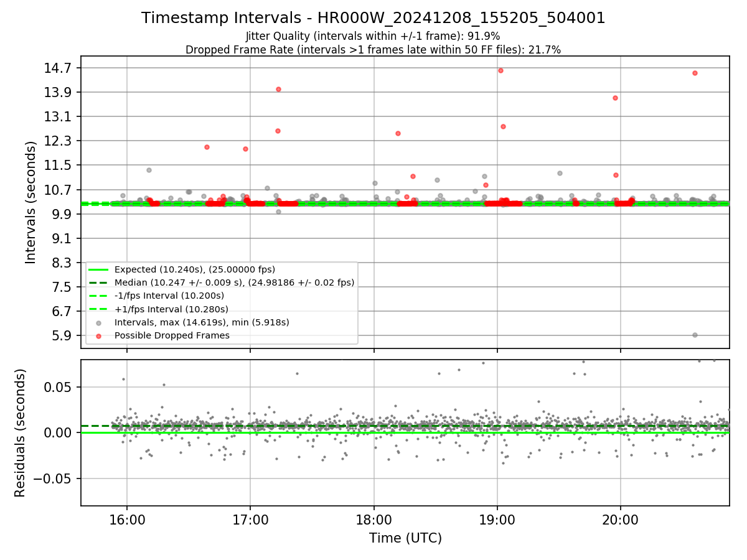
Task: Select the Dropped Frame Rate 21.7% subtitle line
Action: [374, 50]
